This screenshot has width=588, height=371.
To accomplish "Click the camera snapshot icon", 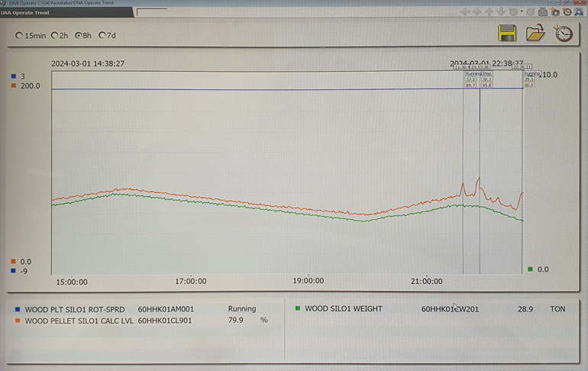I will pos(555,12).
